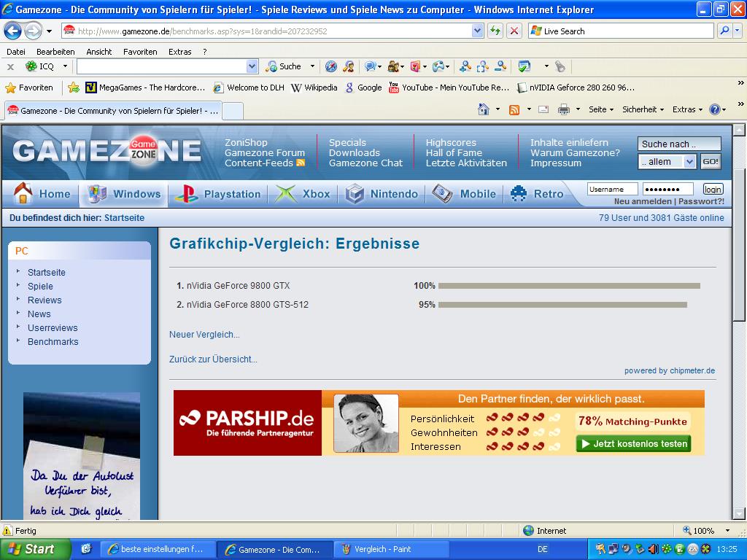The height and width of the screenshot is (560, 747).
Task: Open the Extras dropdown in command bar
Action: [x=687, y=109]
